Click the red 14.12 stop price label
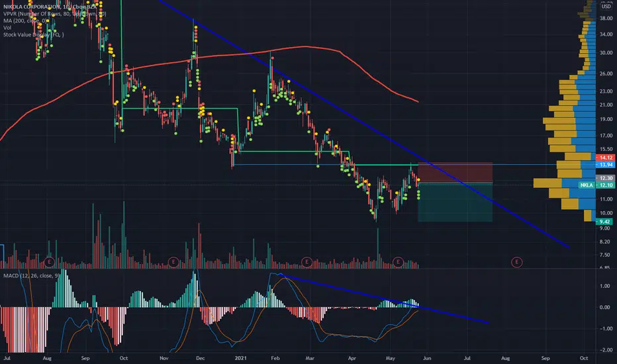 tap(605, 158)
